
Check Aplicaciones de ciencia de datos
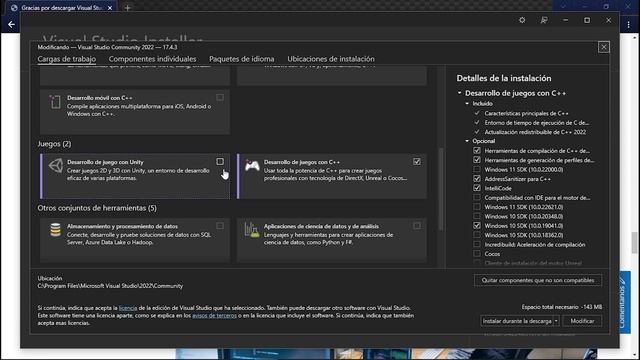(417, 226)
